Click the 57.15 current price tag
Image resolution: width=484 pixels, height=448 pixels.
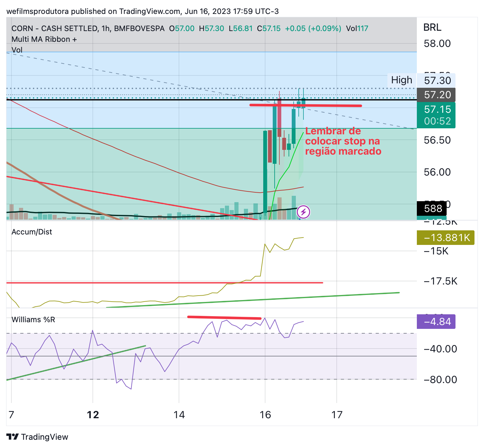coord(436,109)
